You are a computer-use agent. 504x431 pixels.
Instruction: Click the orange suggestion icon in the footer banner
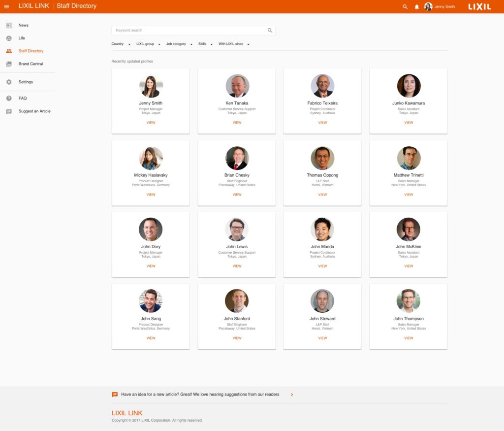pos(115,395)
